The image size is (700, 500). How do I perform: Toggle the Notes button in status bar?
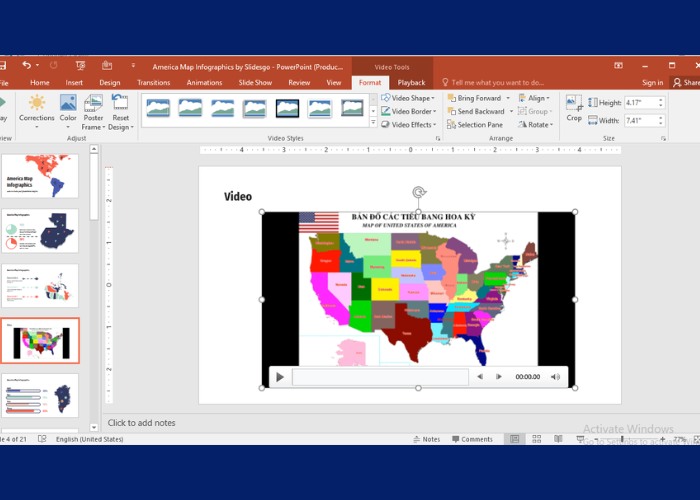(x=426, y=439)
